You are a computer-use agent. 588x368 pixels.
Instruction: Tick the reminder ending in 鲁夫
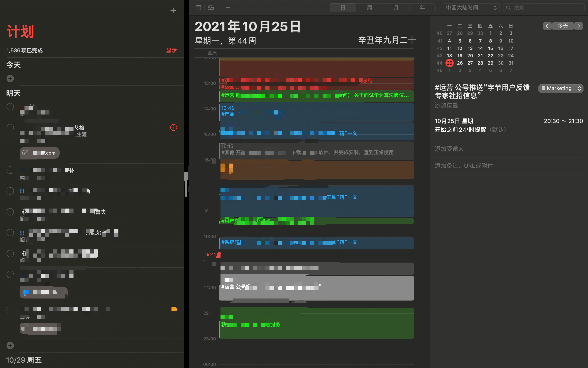(x=10, y=212)
